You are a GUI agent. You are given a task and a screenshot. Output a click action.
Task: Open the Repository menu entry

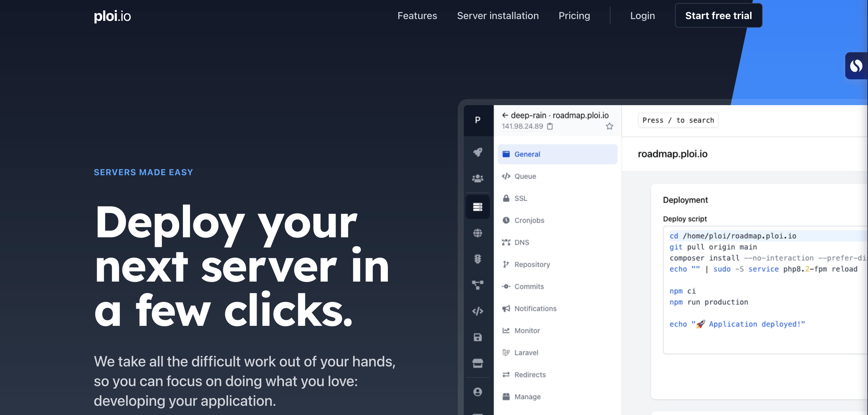(532, 264)
